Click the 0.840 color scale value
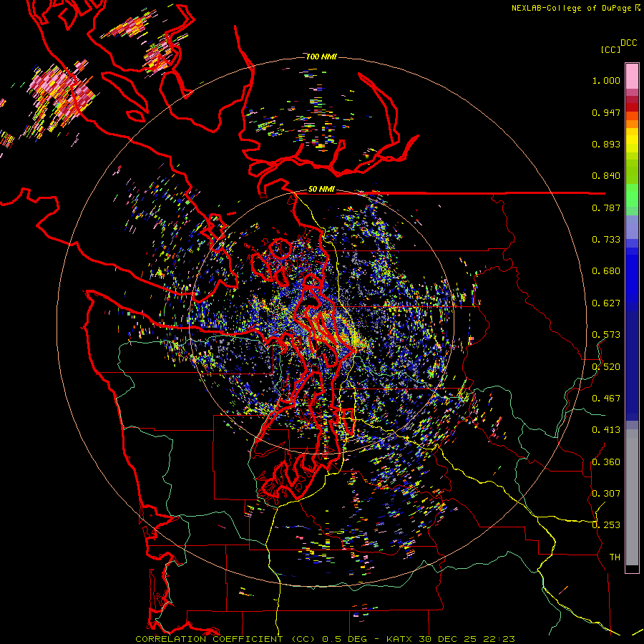Viewport: 644px width, 644px height. [606, 176]
